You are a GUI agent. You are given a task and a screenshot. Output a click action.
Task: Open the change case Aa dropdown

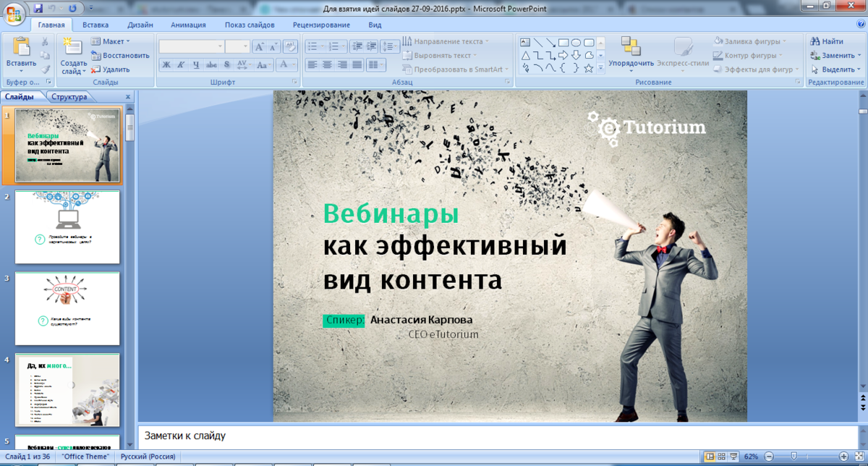pyautogui.click(x=265, y=64)
